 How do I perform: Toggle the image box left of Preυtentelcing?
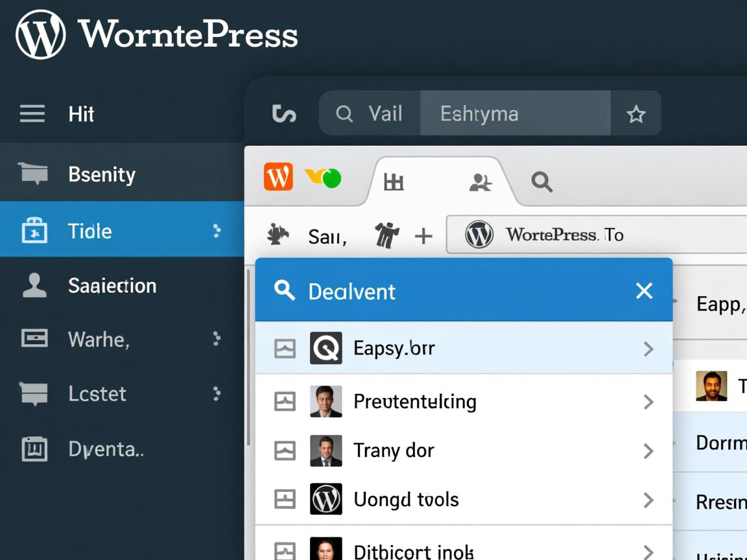(285, 402)
